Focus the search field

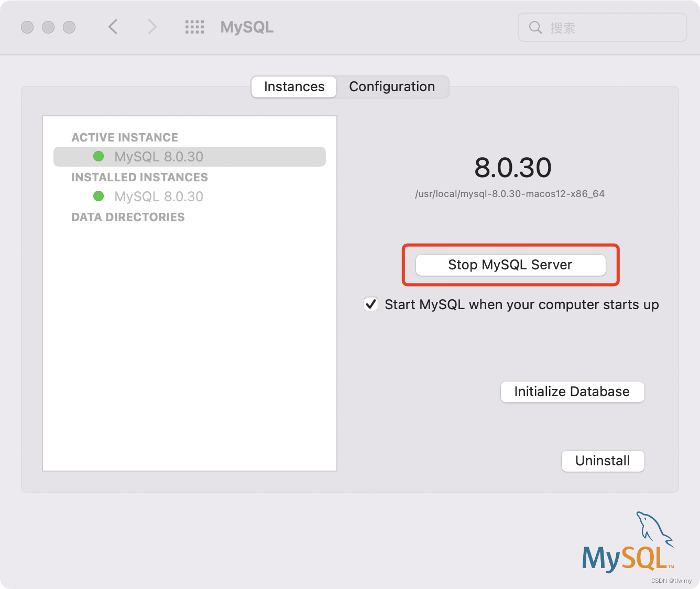point(602,27)
